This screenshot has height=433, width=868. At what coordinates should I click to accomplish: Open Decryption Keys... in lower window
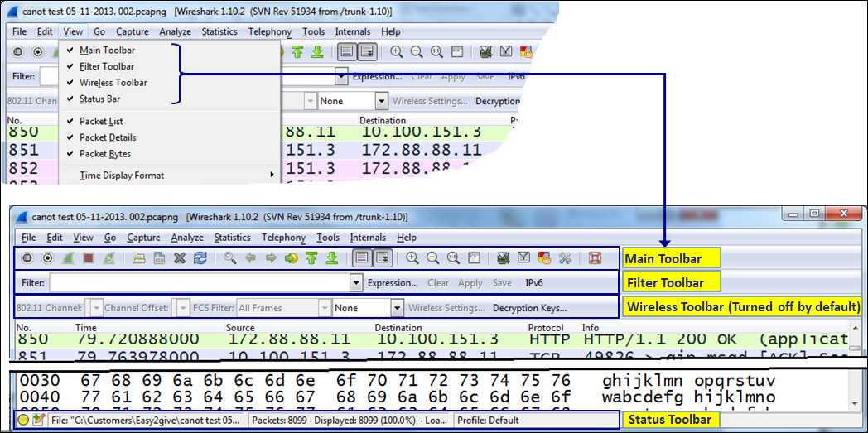pyautogui.click(x=530, y=308)
